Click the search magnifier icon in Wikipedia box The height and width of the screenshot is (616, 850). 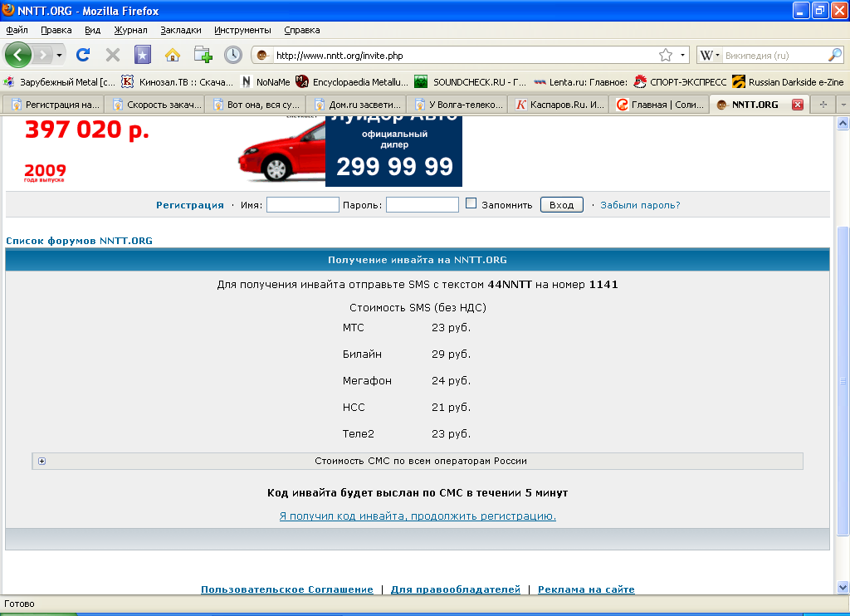coord(835,56)
